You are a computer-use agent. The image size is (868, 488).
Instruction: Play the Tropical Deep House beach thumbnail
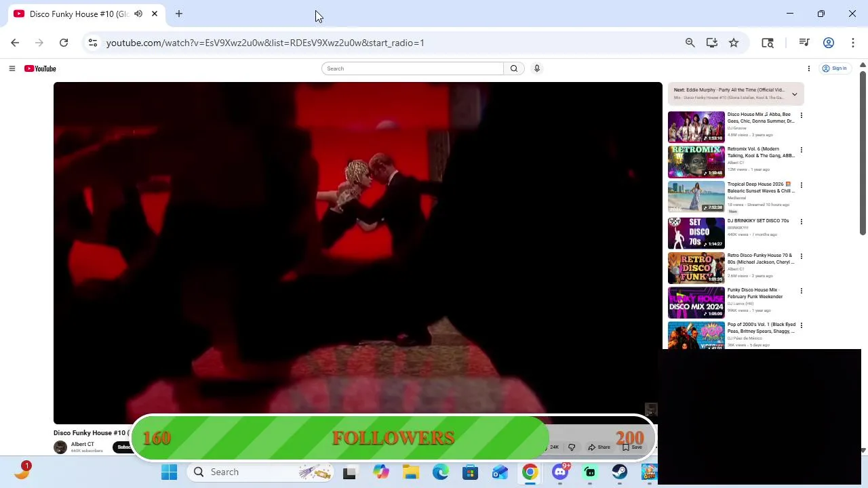696,197
